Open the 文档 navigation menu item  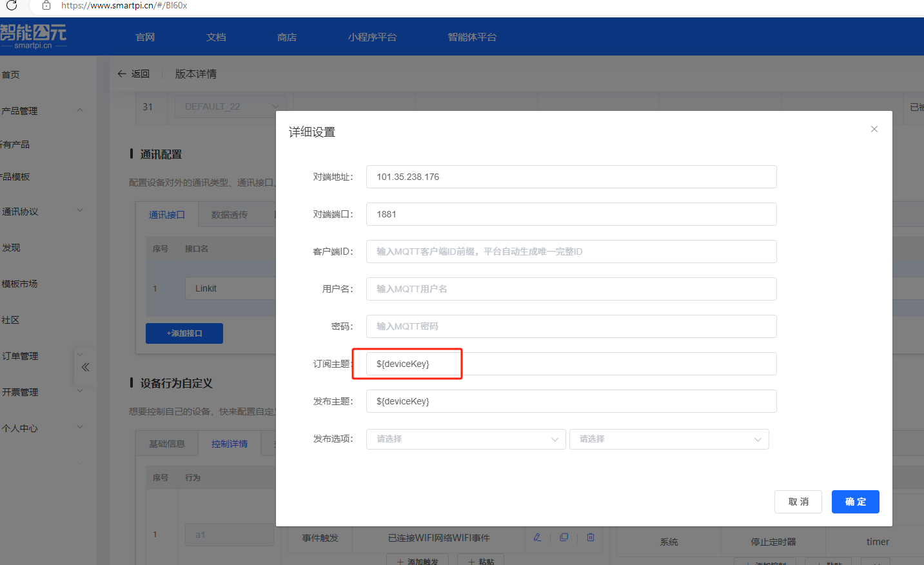(x=215, y=37)
